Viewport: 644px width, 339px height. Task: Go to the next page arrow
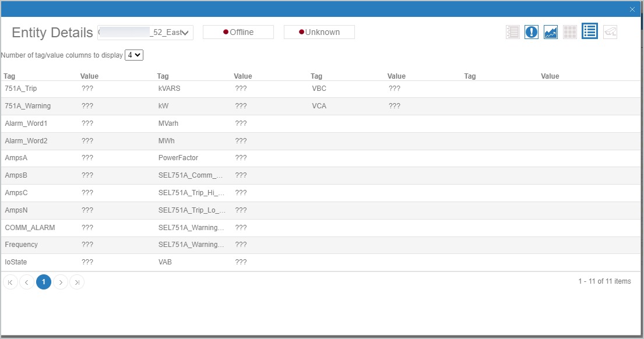coord(61,282)
